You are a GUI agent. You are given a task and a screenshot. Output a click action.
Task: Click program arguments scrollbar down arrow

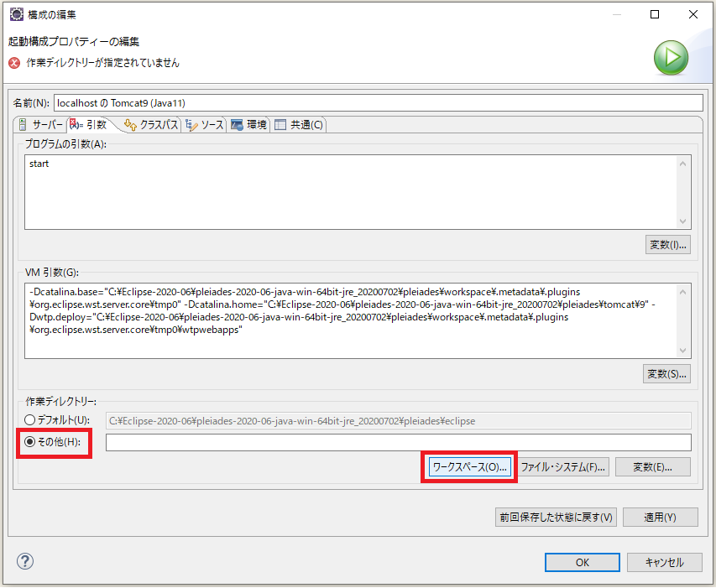pyautogui.click(x=682, y=221)
